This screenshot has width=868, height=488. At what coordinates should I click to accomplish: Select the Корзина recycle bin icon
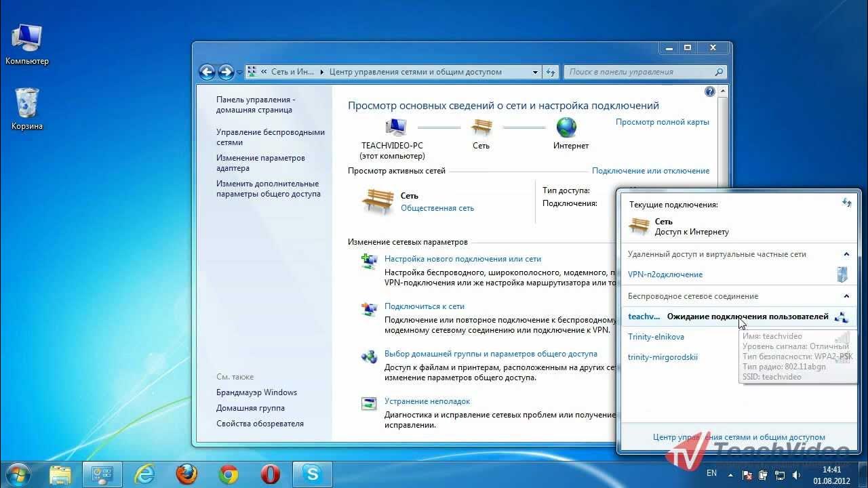coord(27,108)
